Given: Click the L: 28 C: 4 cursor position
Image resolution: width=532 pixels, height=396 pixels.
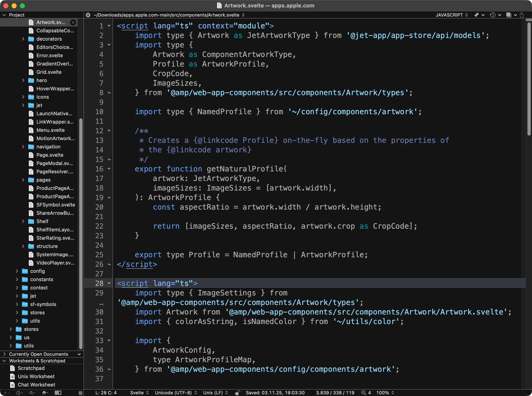Looking at the screenshot, I should coord(106,393).
